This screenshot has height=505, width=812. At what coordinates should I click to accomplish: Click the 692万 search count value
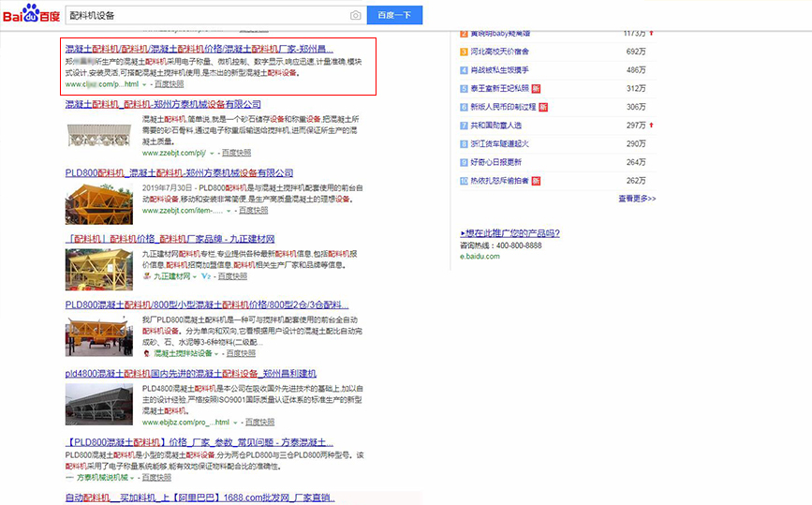(x=636, y=52)
